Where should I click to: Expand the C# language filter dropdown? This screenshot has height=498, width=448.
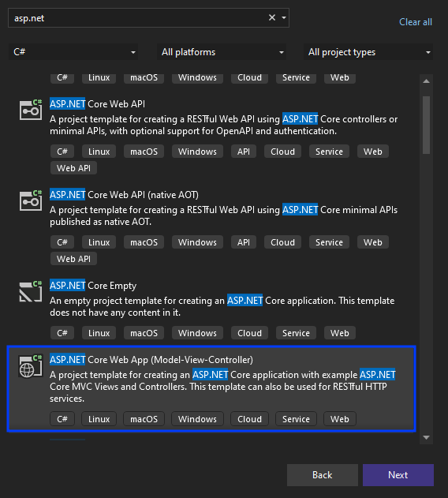coord(73,52)
